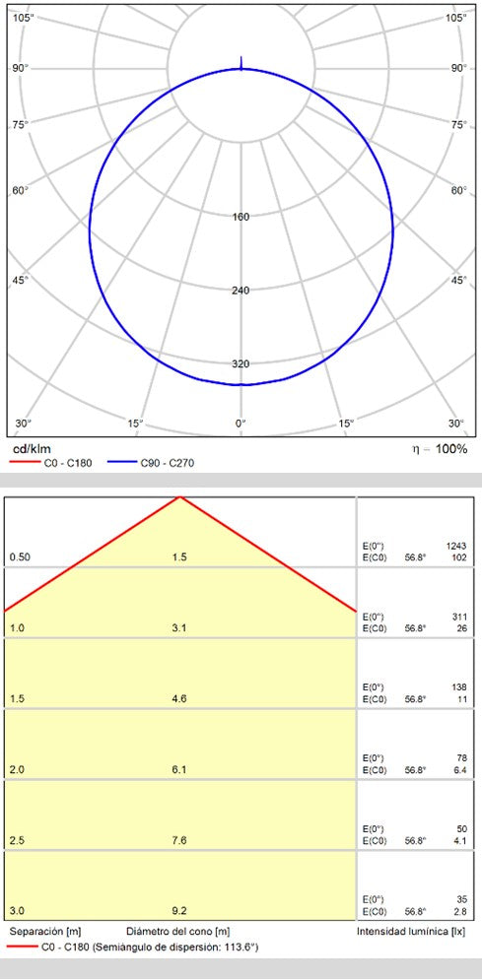Screen dimensions: 482x980
Task: Select the 1243 illuminance value
Action: click(x=457, y=547)
